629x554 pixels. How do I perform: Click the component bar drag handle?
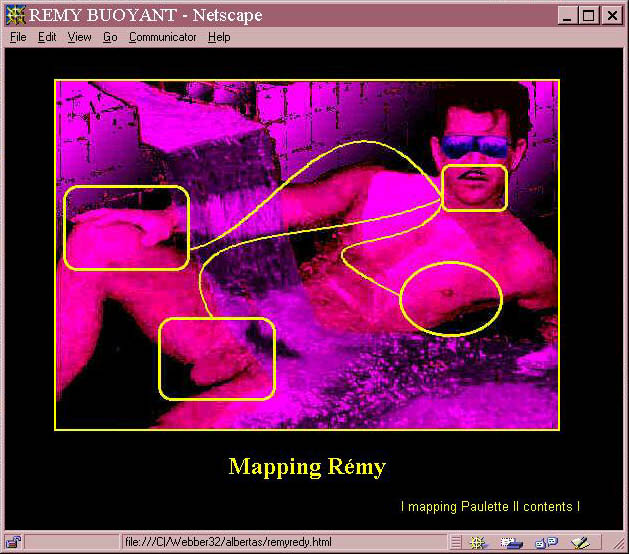point(455,543)
